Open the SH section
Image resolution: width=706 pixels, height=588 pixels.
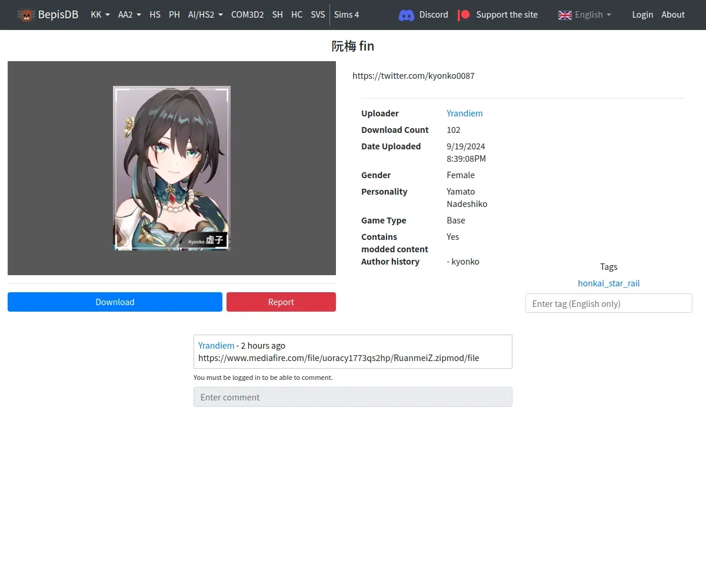(277, 15)
